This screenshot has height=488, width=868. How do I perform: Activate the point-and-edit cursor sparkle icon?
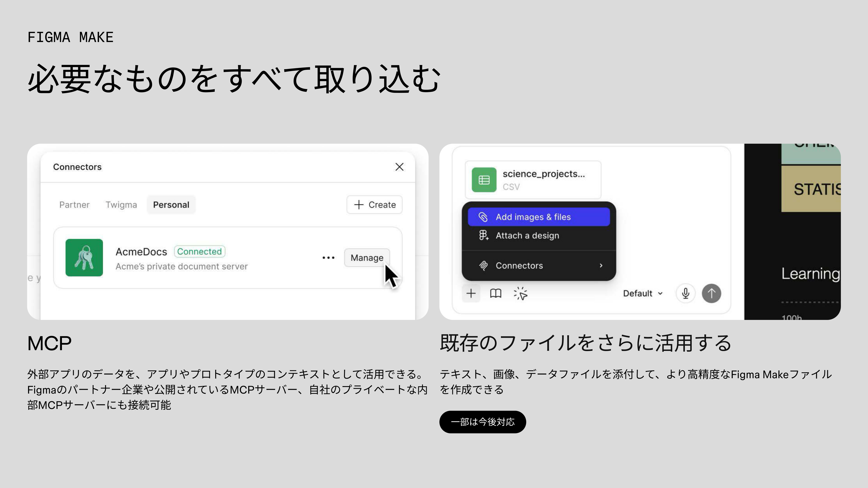(x=521, y=294)
